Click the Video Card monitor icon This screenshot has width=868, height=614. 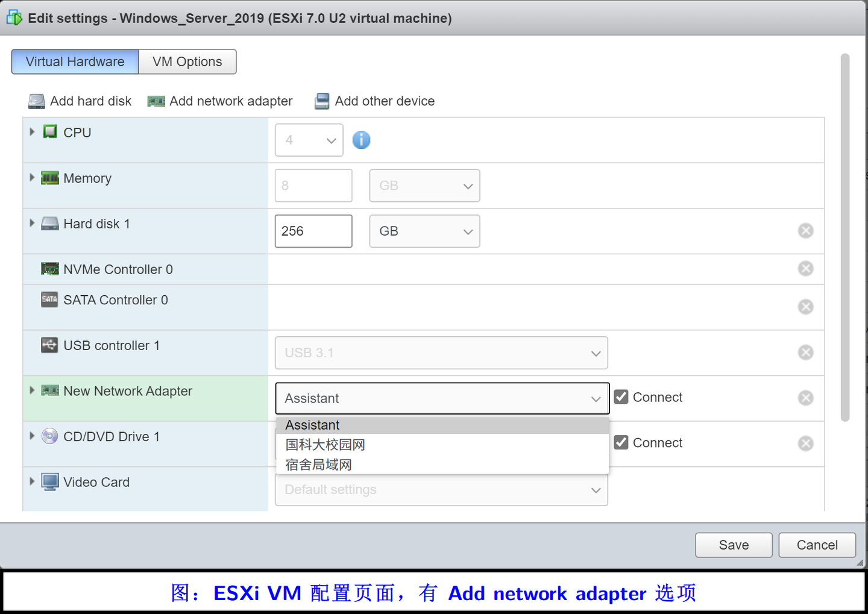click(x=50, y=481)
